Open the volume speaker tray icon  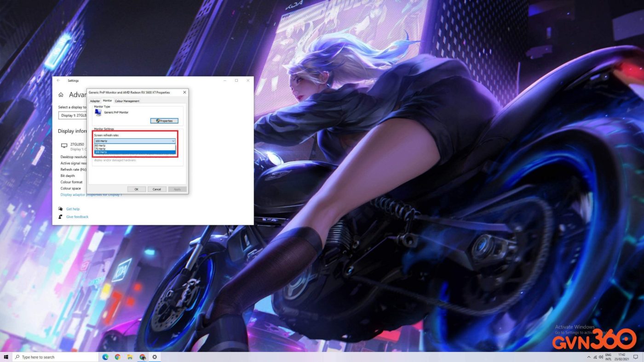pyautogui.click(x=601, y=357)
